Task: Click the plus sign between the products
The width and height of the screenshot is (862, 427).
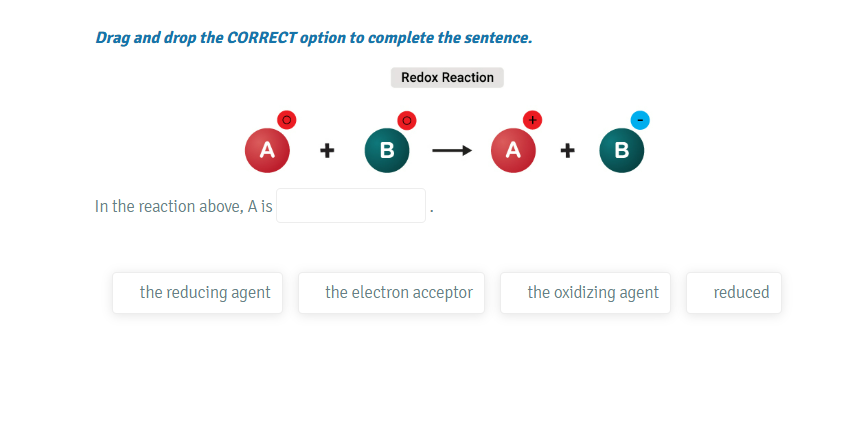Action: [567, 151]
